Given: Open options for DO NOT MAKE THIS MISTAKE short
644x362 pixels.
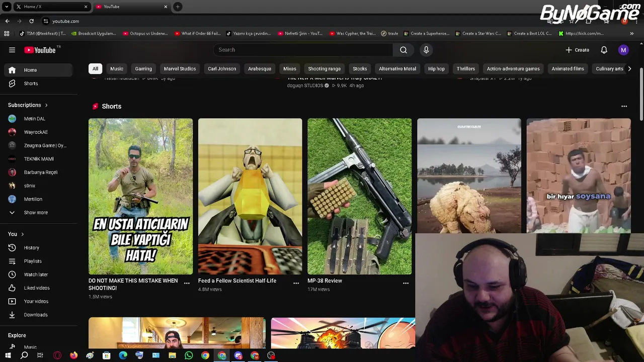Looking at the screenshot, I should [x=187, y=283].
